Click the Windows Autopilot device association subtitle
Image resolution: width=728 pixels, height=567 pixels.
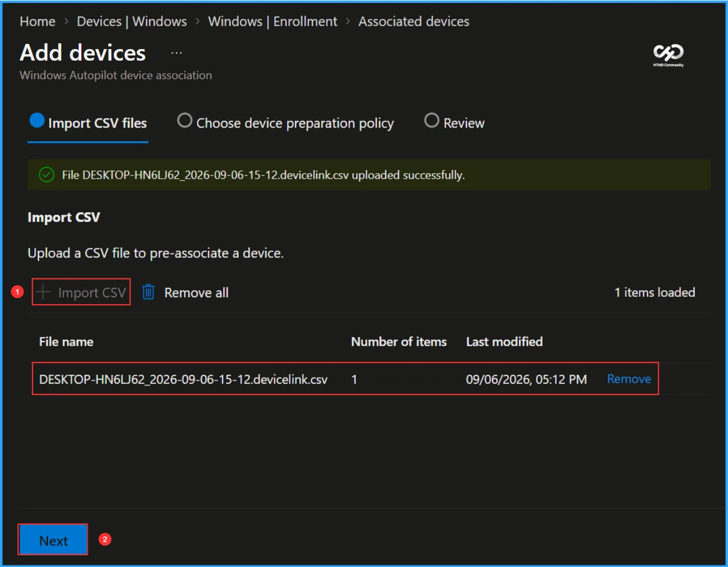click(116, 75)
